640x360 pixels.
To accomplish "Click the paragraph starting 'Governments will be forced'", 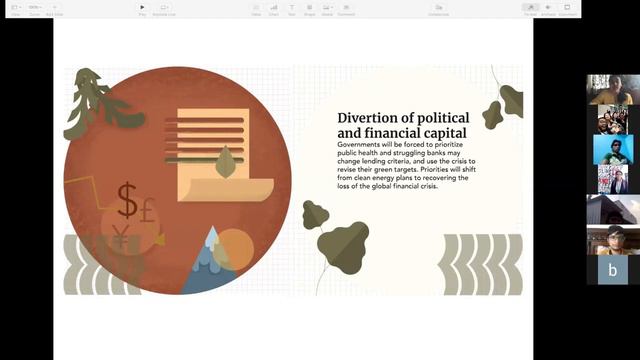I will 407,165.
